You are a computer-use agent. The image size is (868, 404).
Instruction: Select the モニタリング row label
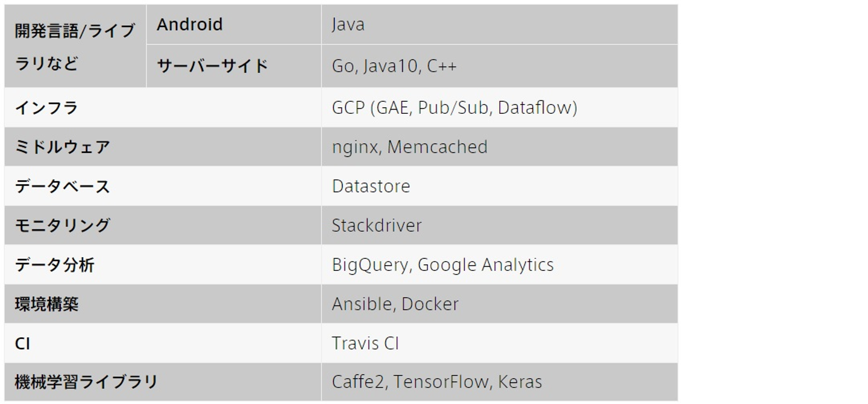point(63,225)
